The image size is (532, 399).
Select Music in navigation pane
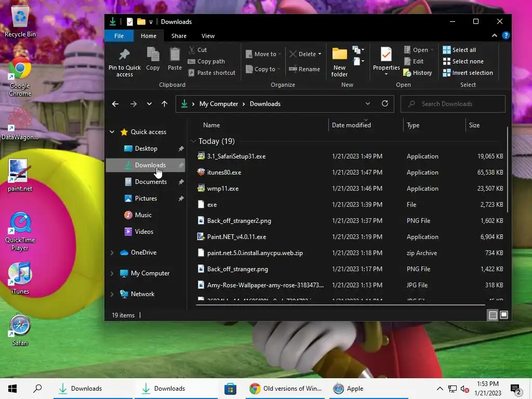pyautogui.click(x=143, y=215)
